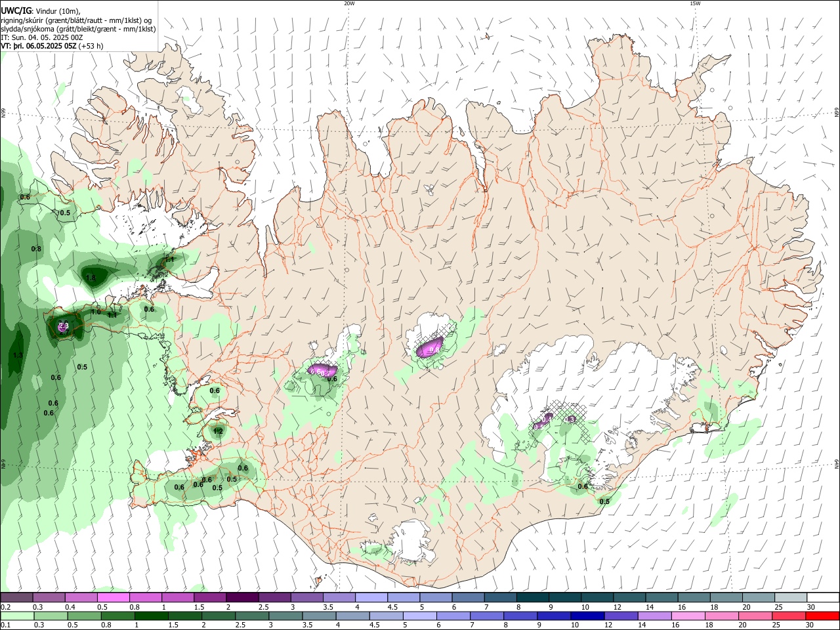This screenshot has height=630, width=840.
Task: Select lower legend blue swatch between 10 and 12
Action: click(587, 616)
